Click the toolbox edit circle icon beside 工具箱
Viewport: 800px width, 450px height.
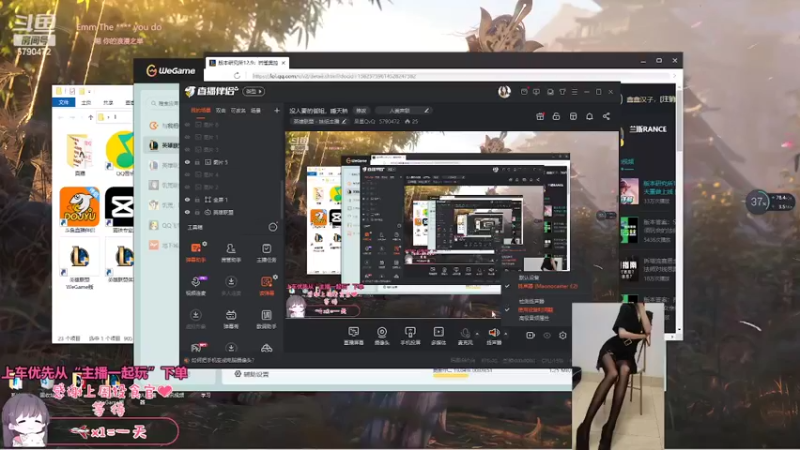pyautogui.click(x=273, y=227)
